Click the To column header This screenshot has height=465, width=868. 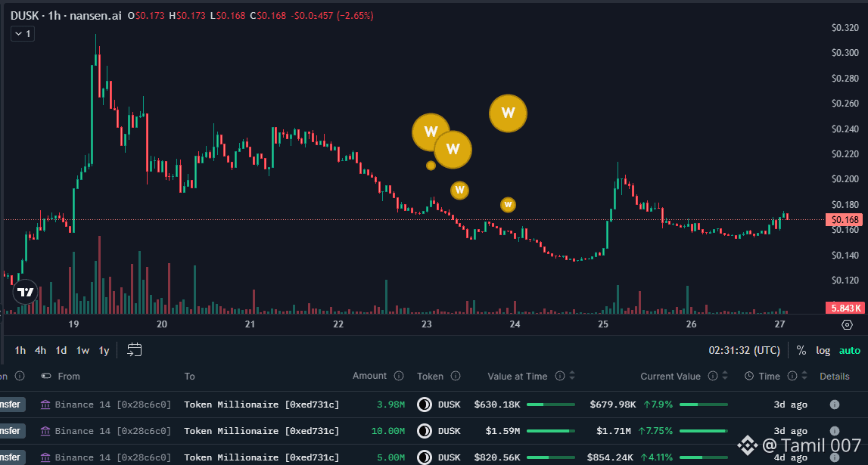tap(189, 376)
